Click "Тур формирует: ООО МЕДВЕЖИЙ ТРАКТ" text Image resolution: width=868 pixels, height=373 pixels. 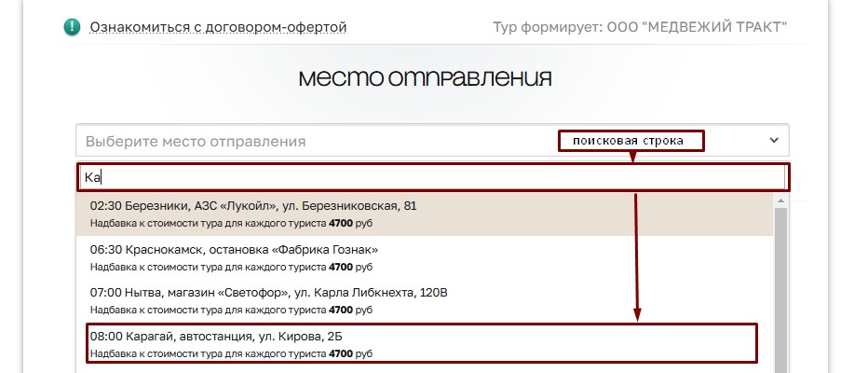[x=640, y=27]
